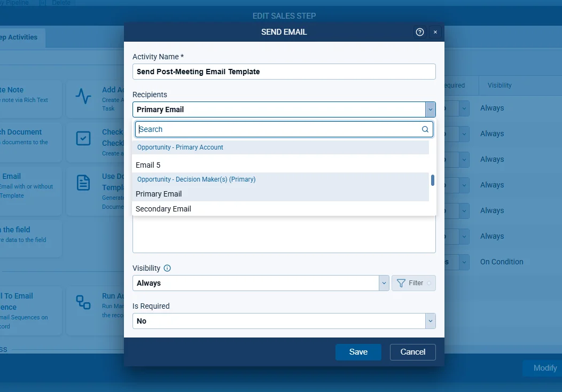Open the Email activity card in background
This screenshot has height=392, width=562.
pyautogui.click(x=30, y=191)
